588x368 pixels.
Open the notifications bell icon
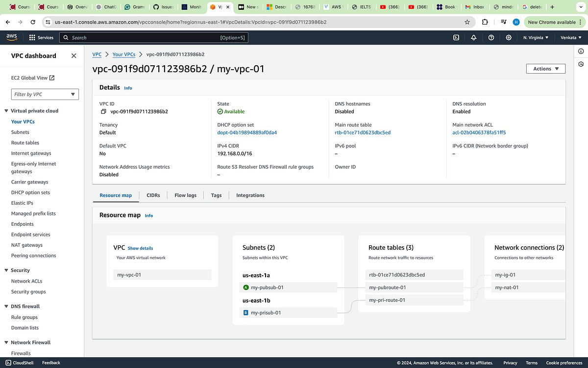point(473,37)
